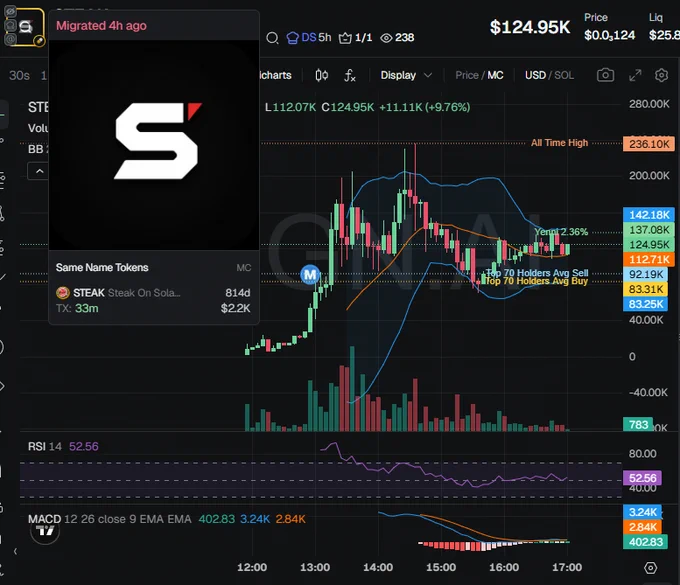Set chart currency to USD

535,75
